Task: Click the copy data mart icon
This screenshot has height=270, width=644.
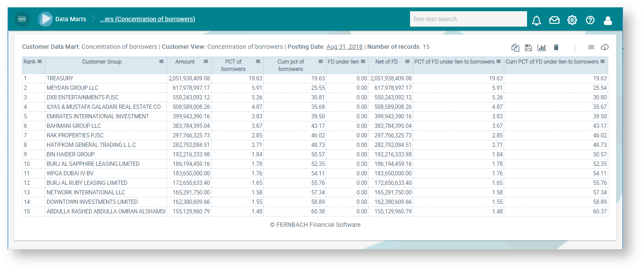Action: coord(515,48)
